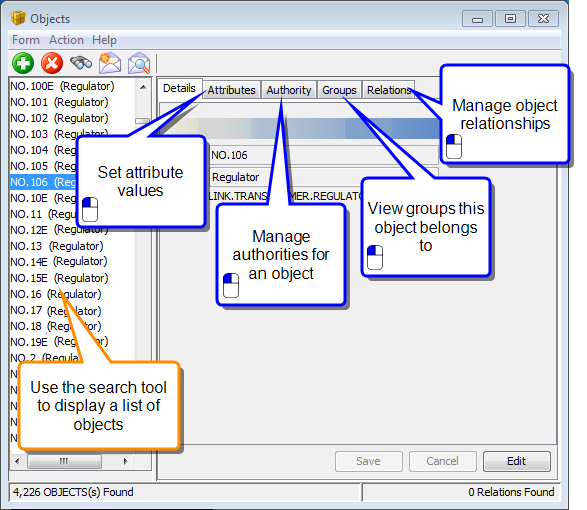Open the binoculars search tool
587x510 pixels.
[81, 63]
